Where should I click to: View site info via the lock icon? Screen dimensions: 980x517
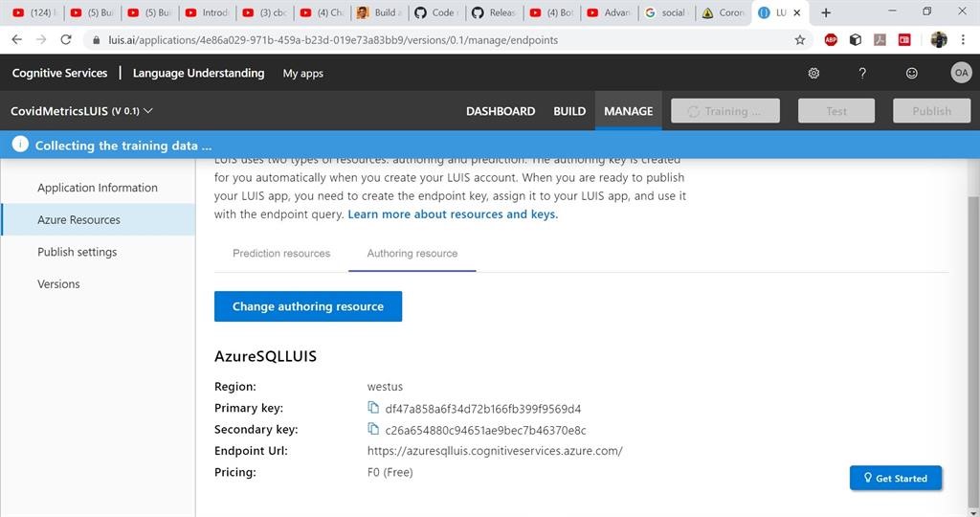point(96,40)
